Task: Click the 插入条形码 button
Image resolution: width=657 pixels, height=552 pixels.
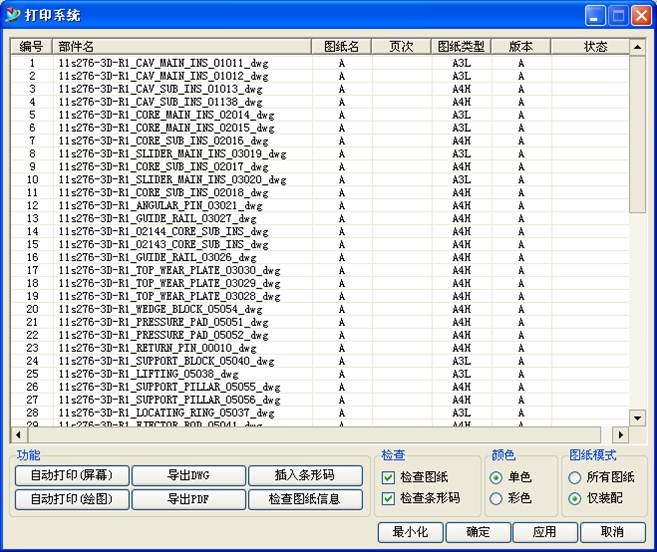Action: point(305,476)
